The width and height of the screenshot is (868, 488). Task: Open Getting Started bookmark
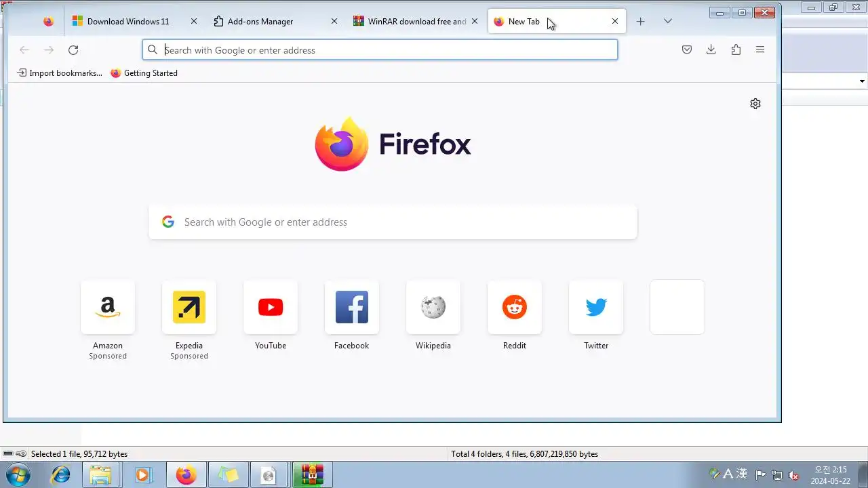[144, 73]
